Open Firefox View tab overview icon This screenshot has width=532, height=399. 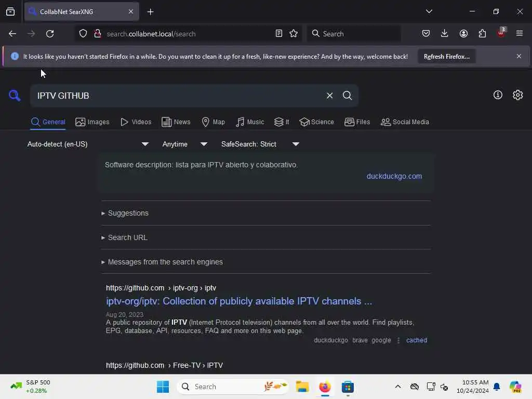pyautogui.click(x=10, y=12)
